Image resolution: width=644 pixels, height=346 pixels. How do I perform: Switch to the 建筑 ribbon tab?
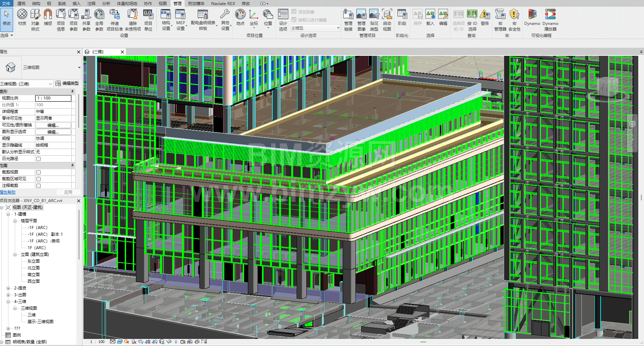tap(21, 3)
